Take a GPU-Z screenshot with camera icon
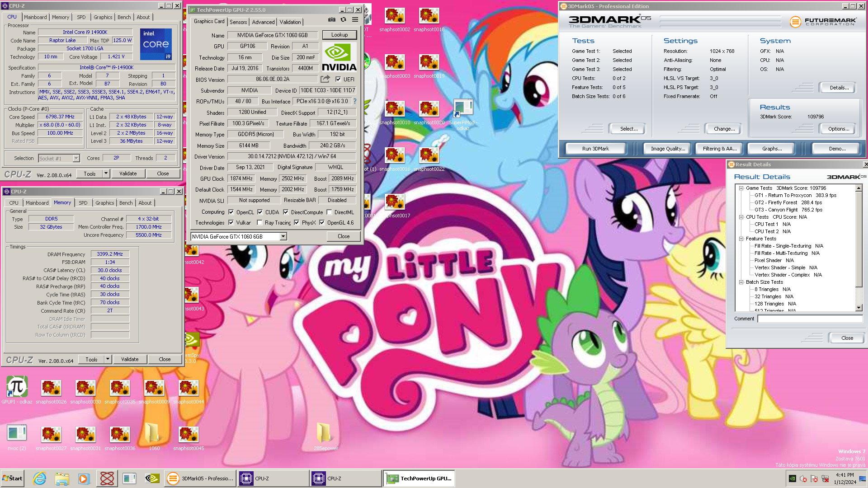868x488 pixels. pyautogui.click(x=332, y=20)
